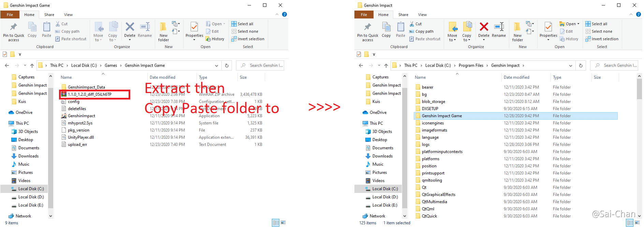Click search box in right window
The height and width of the screenshot is (227, 644).
point(614,65)
